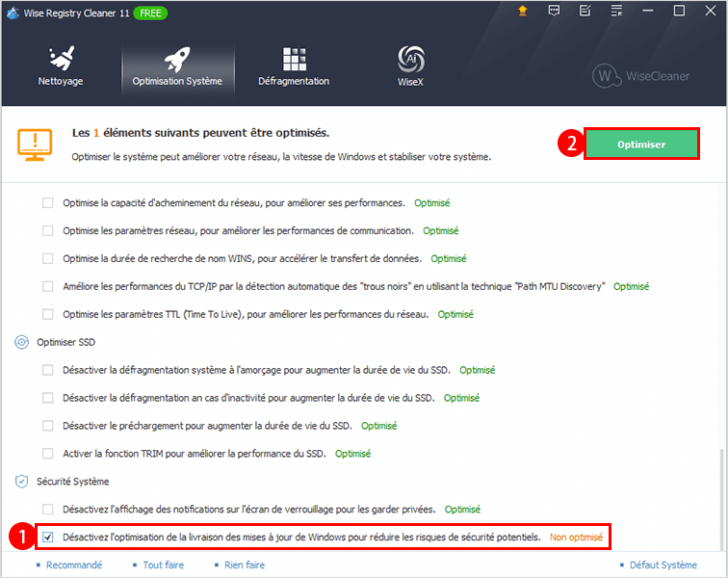Open the WiseX AI tab
728x578 pixels.
(410, 66)
